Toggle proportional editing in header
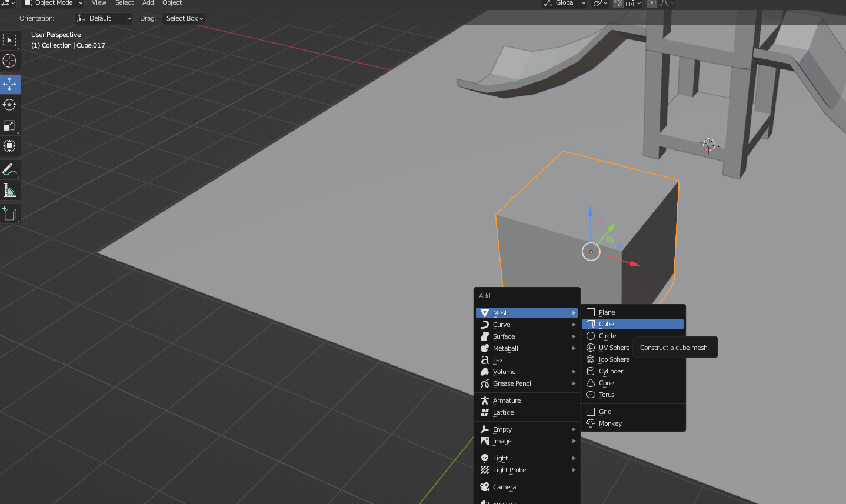846x504 pixels. (x=652, y=3)
